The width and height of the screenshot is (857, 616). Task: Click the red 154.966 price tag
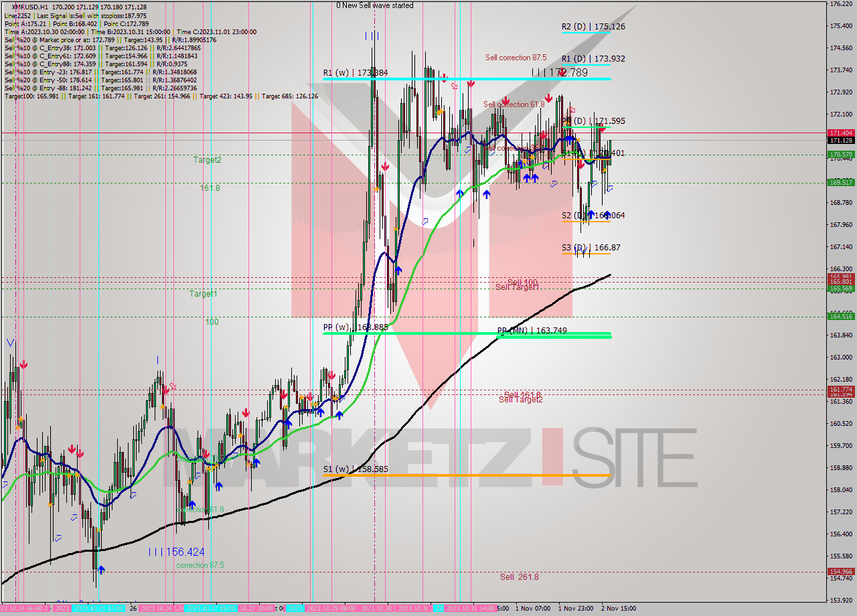841,572
